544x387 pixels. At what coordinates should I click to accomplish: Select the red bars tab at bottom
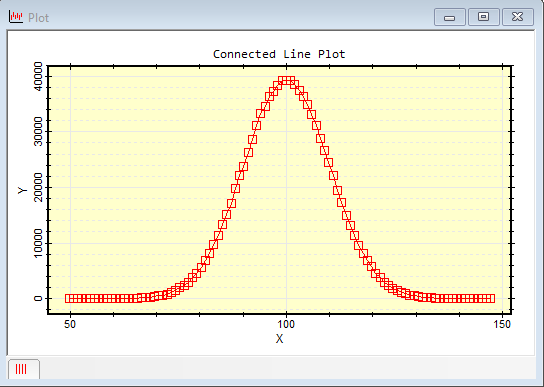click(x=24, y=369)
